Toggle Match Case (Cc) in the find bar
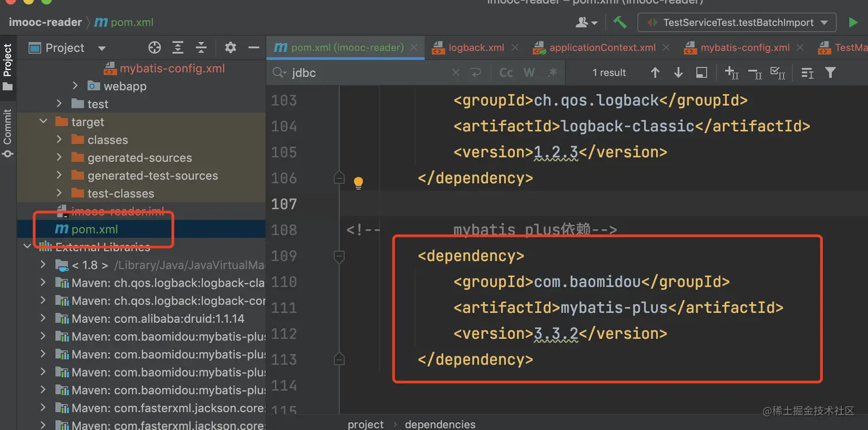The width and height of the screenshot is (868, 430). 506,73
